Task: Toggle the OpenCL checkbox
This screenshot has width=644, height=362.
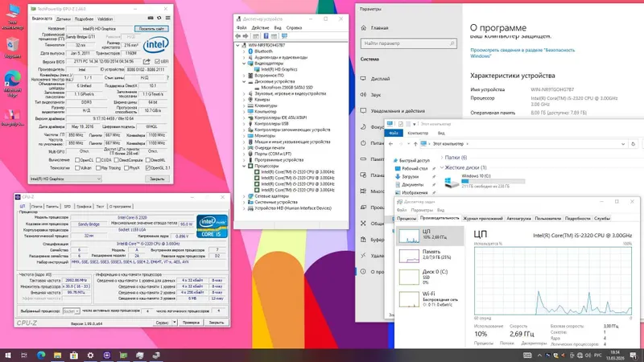Action: (77, 160)
